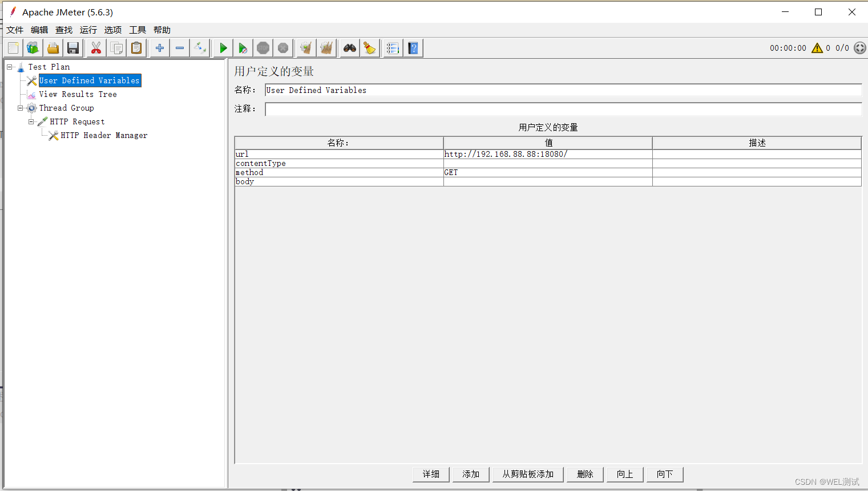Click the 名称 input field
The image size is (868, 491).
(563, 90)
